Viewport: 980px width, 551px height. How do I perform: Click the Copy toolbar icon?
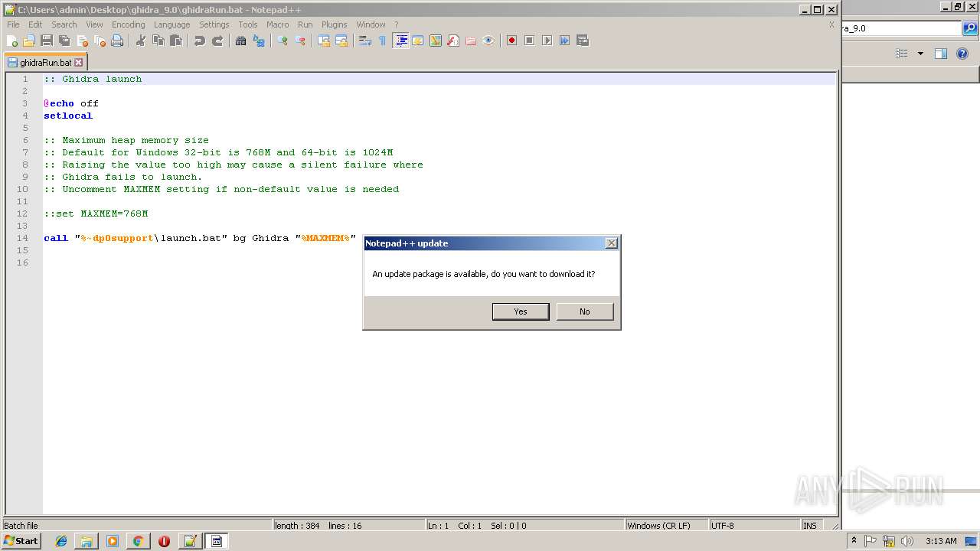pos(158,41)
